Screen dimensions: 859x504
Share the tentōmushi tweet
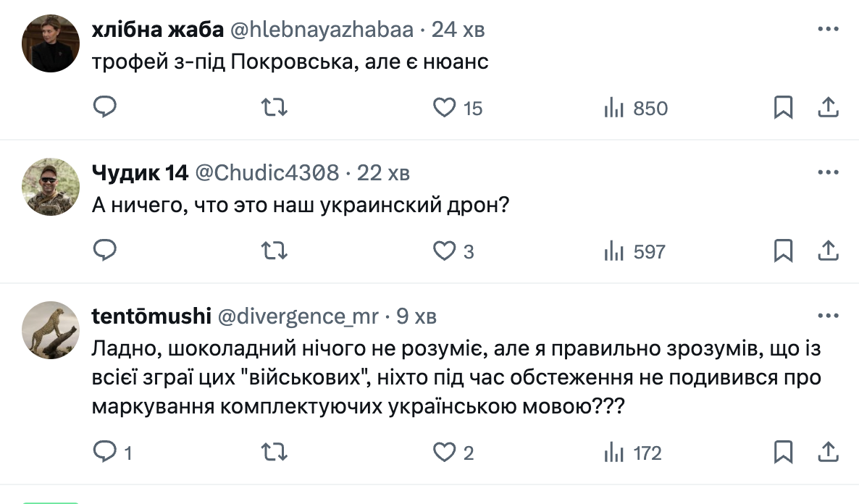coord(827,453)
